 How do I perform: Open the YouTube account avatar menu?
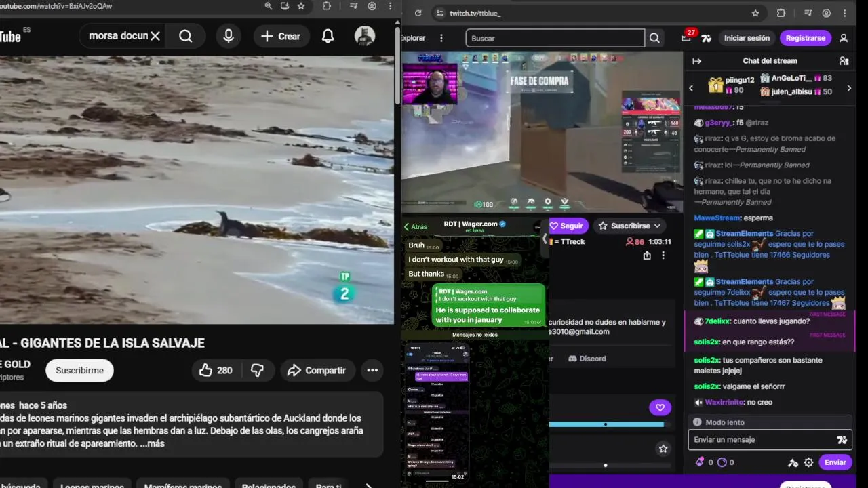point(365,36)
